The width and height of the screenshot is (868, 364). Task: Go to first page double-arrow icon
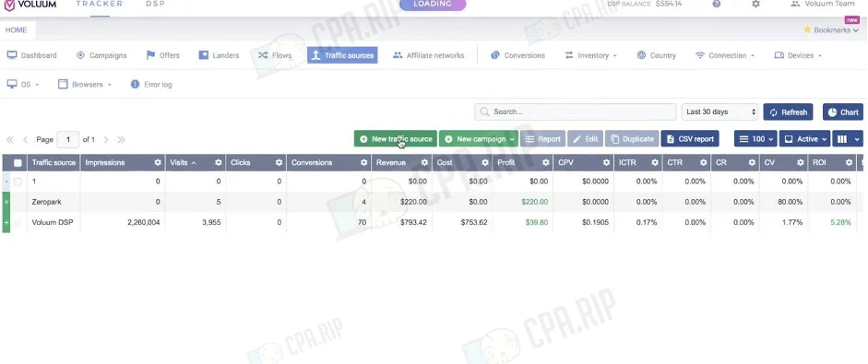click(10, 140)
